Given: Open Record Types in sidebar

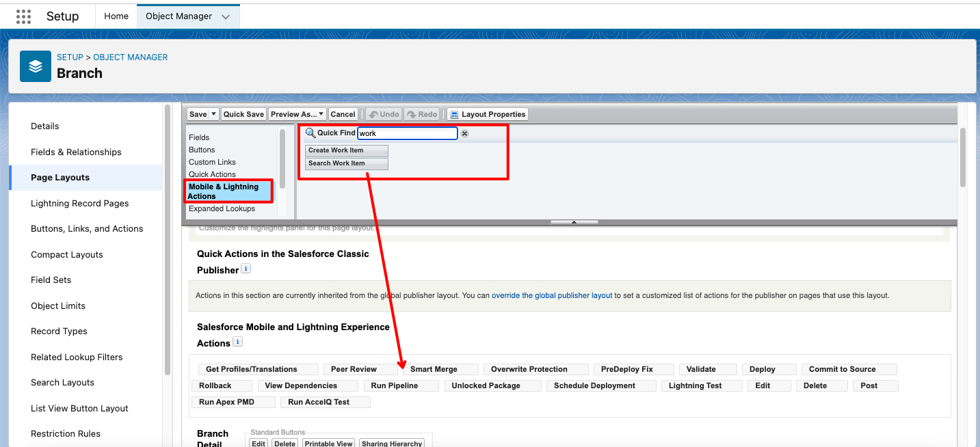Looking at the screenshot, I should (59, 331).
